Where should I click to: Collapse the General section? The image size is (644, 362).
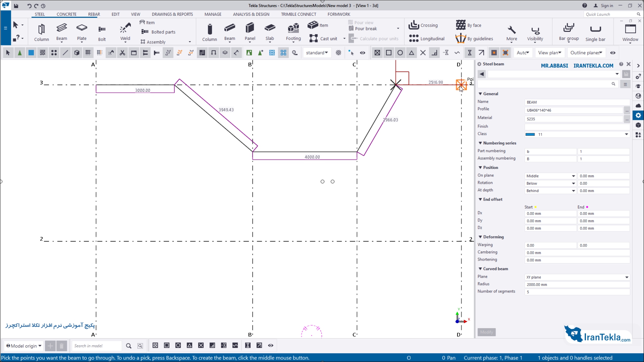point(480,94)
